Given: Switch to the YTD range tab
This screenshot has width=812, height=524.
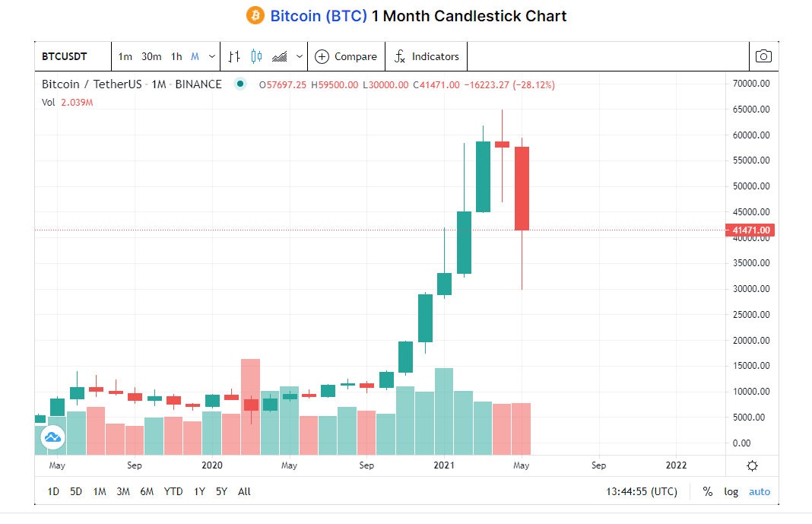Looking at the screenshot, I should click(173, 491).
